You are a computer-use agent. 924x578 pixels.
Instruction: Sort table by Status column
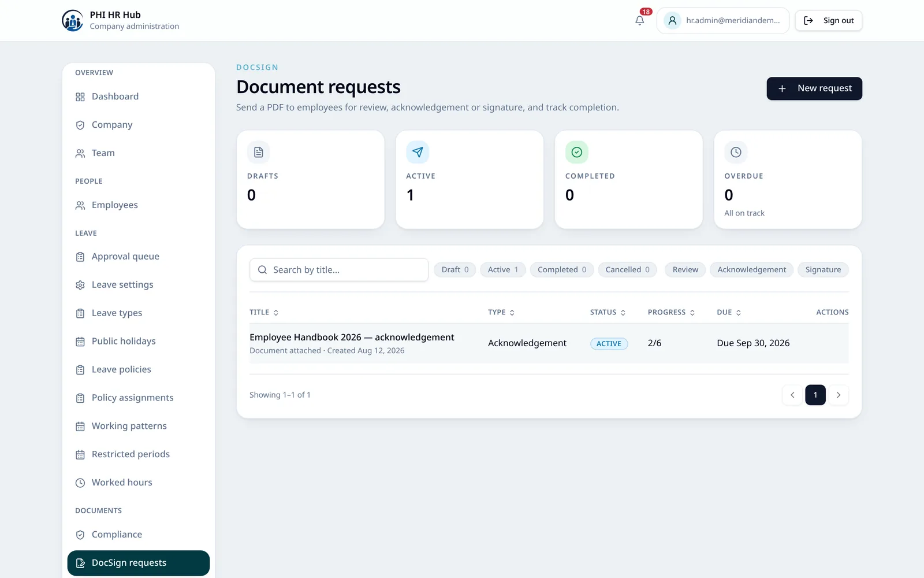pos(608,312)
